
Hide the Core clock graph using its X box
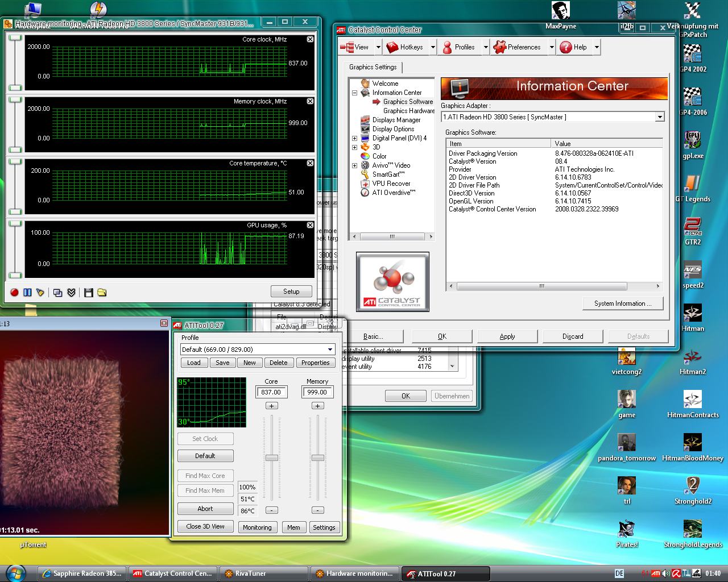click(x=310, y=39)
